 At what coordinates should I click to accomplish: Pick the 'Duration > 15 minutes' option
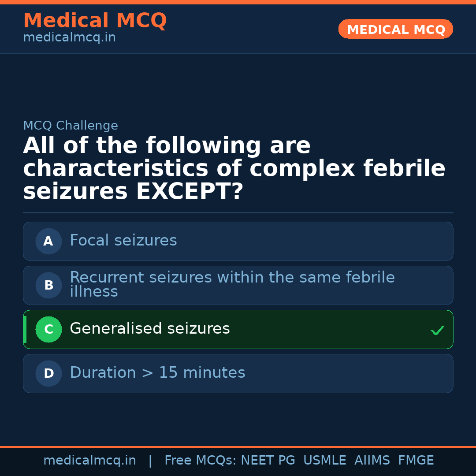tap(157, 373)
